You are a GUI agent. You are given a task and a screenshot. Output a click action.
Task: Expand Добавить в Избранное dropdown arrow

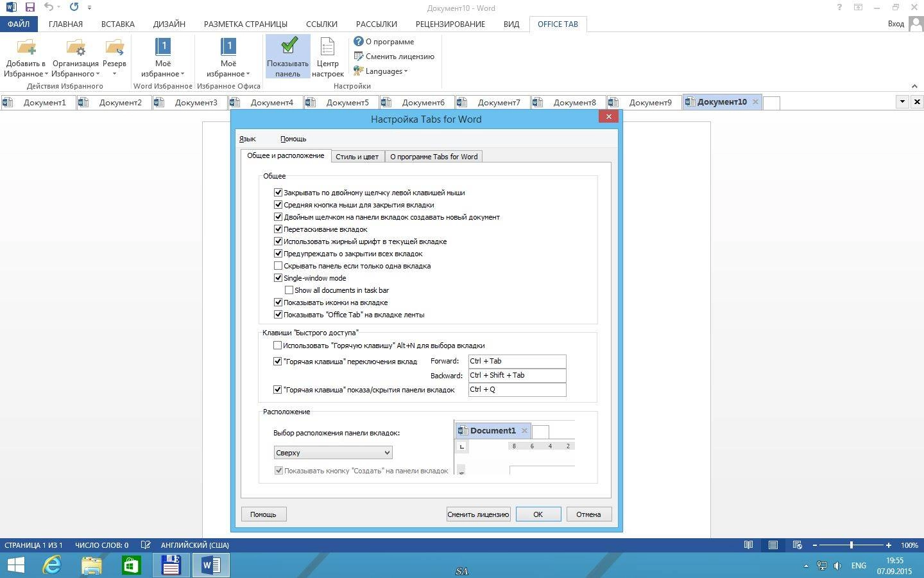tap(46, 74)
